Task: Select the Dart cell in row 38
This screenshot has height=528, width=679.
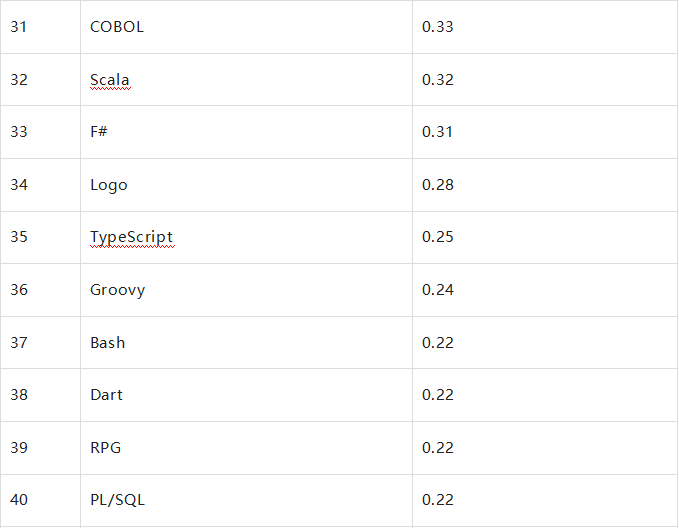Action: pos(246,395)
